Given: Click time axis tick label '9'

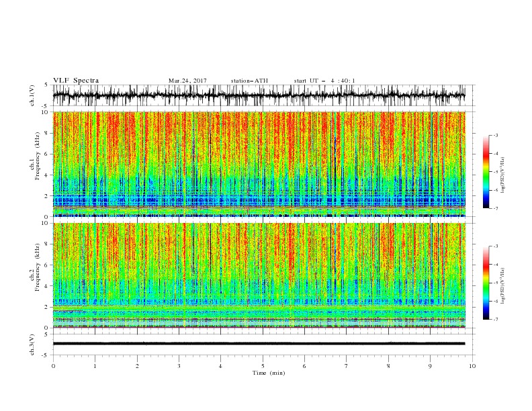Looking at the screenshot, I should click(430, 366).
